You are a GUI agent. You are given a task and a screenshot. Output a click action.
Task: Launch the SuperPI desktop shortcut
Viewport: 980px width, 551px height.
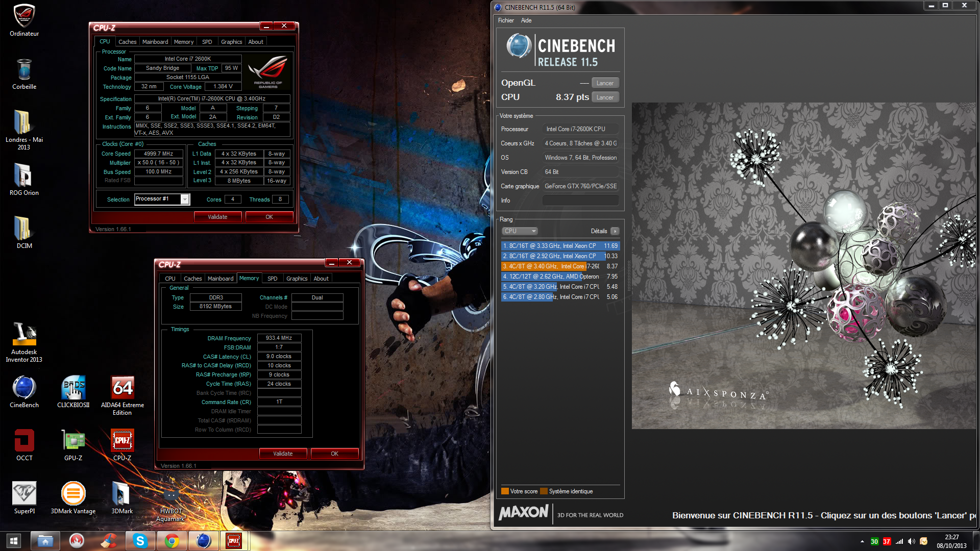[24, 498]
